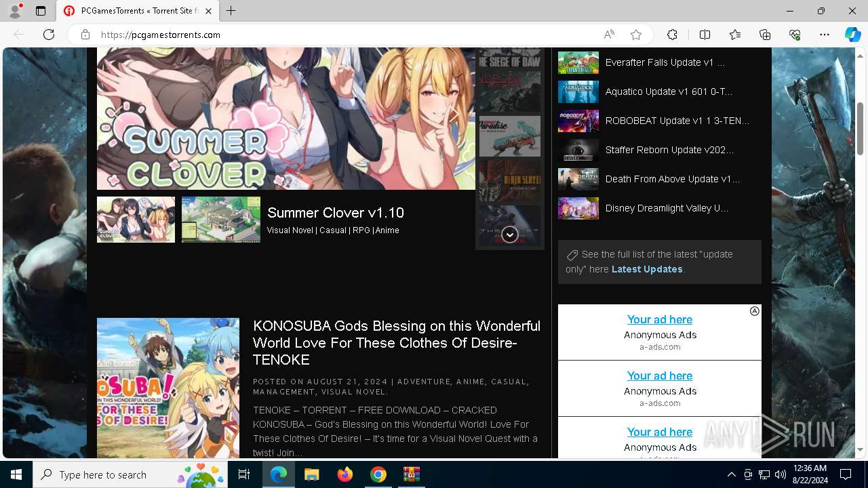Image resolution: width=868 pixels, height=488 pixels.
Task: Expand slider list with down chevron
Action: pyautogui.click(x=510, y=235)
